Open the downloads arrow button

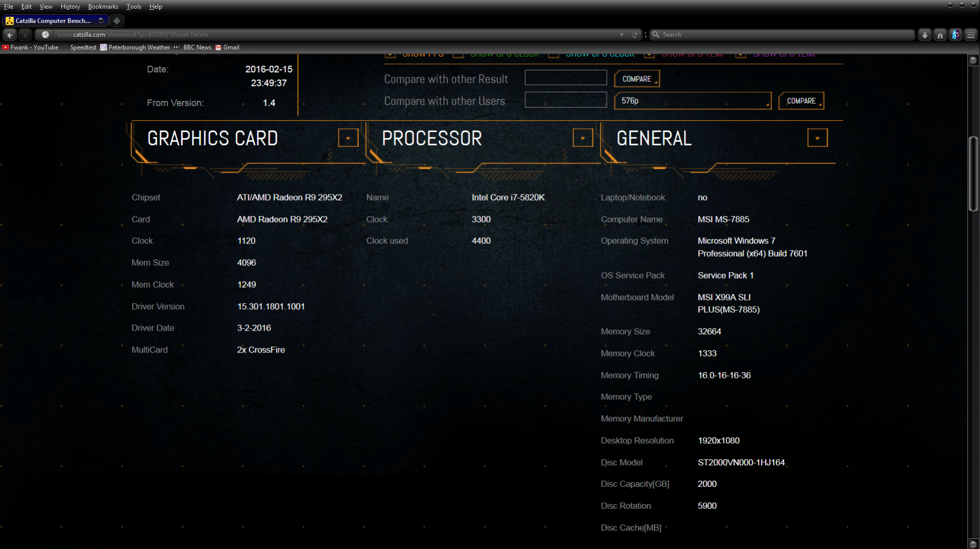[x=924, y=35]
